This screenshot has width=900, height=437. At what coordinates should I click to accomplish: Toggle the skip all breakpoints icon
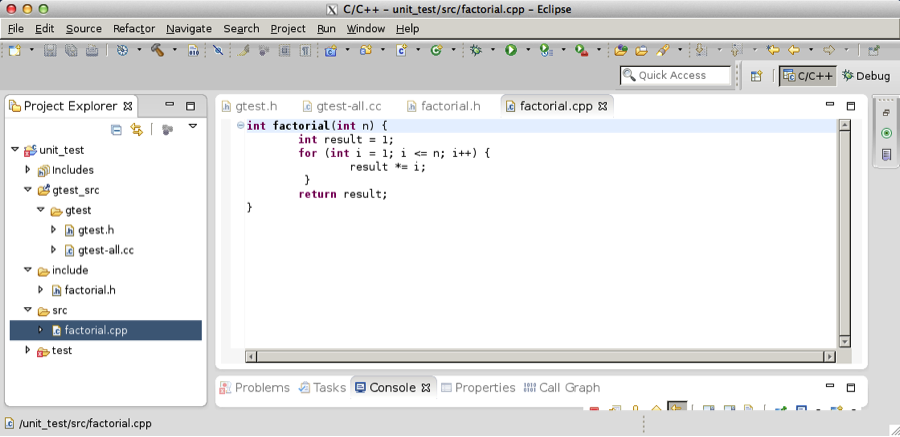218,51
